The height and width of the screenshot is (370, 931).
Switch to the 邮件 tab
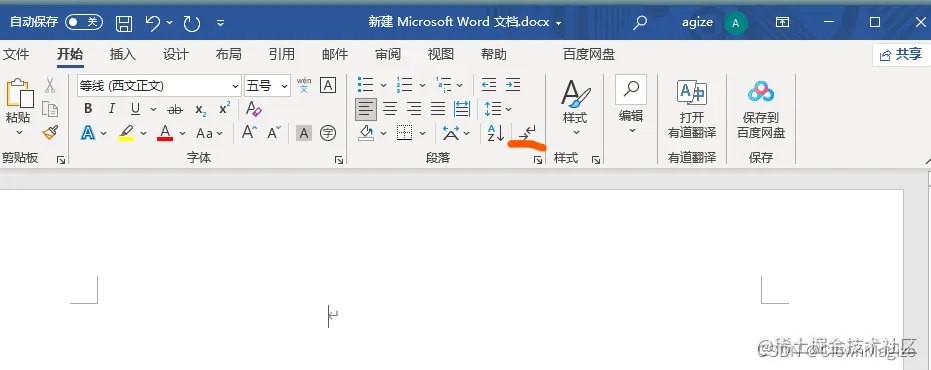coord(335,55)
